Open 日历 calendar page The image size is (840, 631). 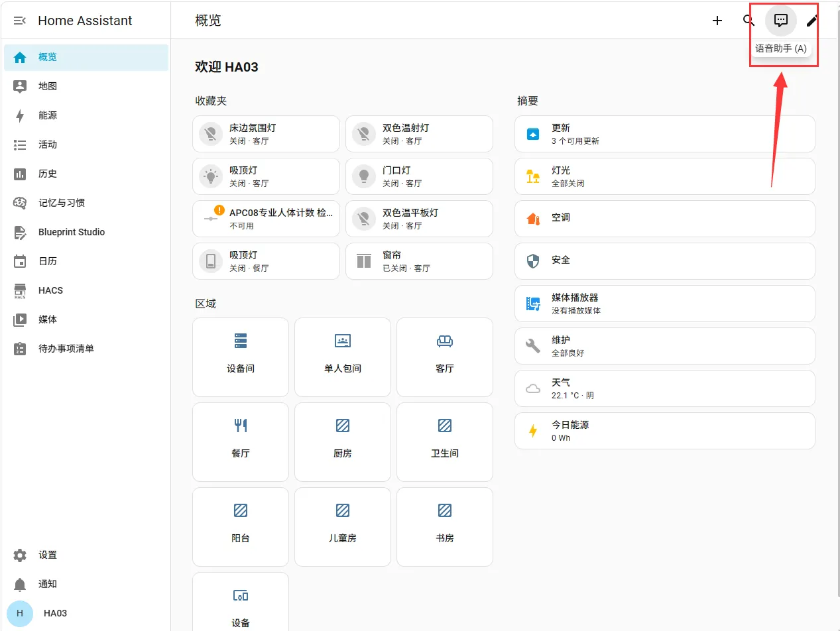point(86,261)
